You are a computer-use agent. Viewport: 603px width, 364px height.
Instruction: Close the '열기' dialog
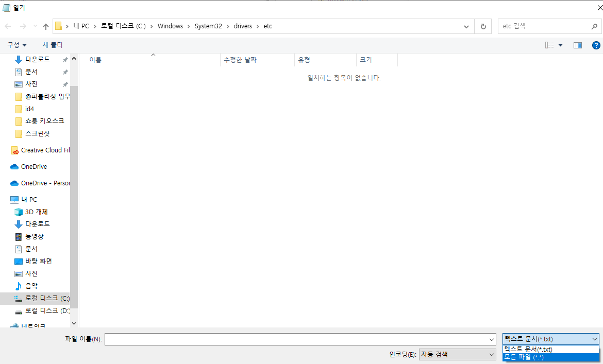click(x=599, y=7)
